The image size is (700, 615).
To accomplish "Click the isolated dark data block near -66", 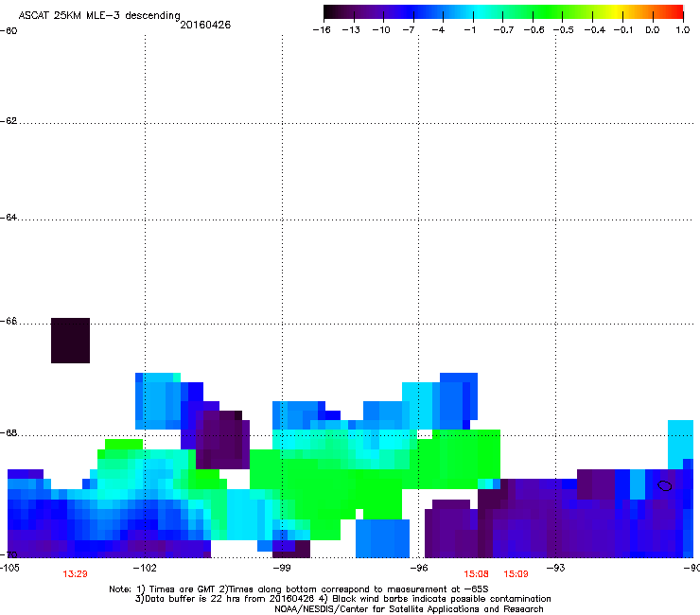I will (x=71, y=341).
